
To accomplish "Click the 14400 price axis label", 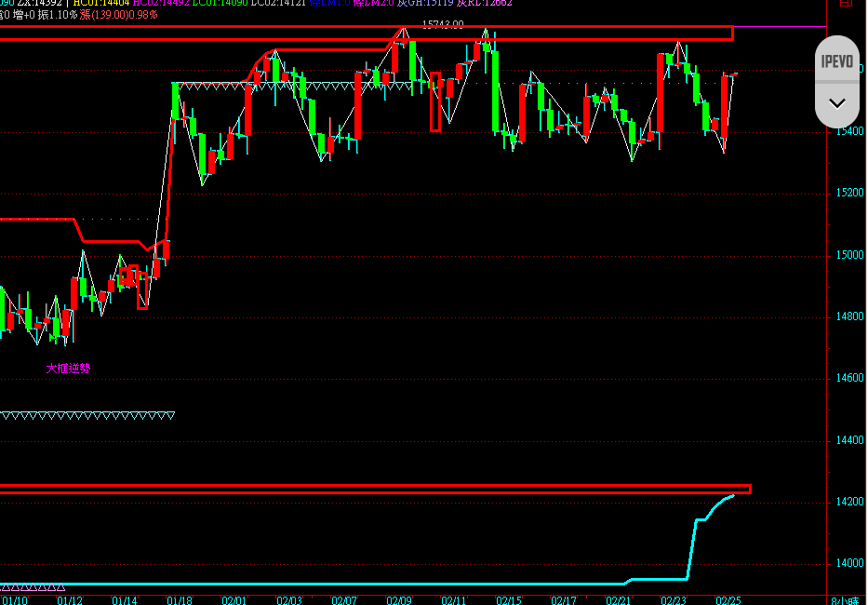I will coord(849,440).
